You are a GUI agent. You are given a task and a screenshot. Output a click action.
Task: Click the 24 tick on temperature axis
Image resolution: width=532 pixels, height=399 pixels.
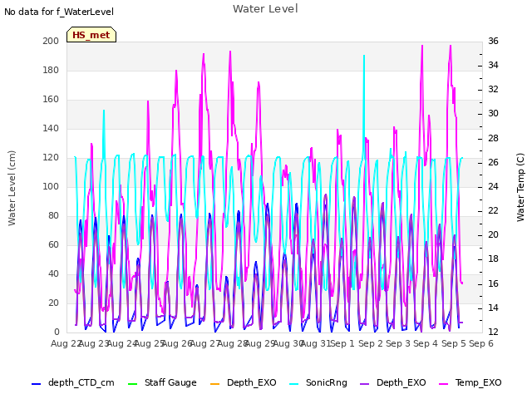coord(493,186)
